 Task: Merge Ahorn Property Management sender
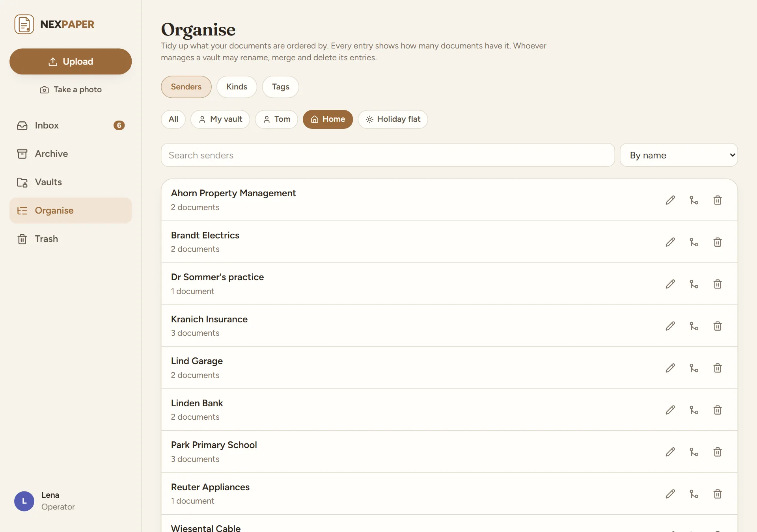(x=694, y=200)
